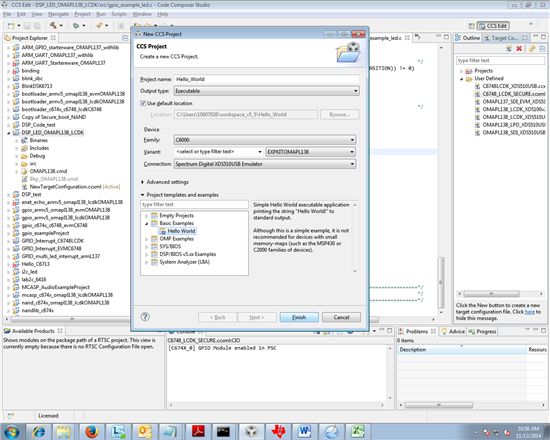The image size is (550, 440).
Task: Open the Scripts menu
Action: coord(119,14)
